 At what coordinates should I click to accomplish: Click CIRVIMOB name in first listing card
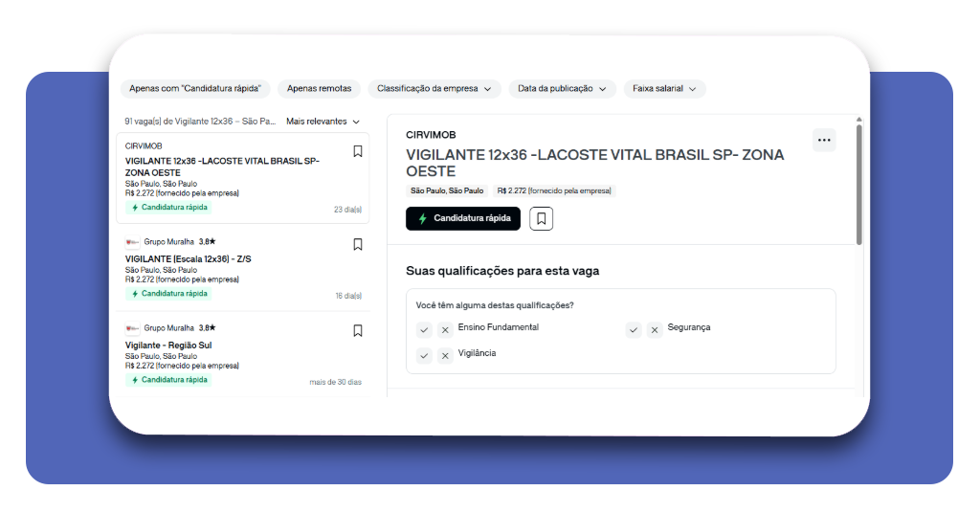pos(144,146)
